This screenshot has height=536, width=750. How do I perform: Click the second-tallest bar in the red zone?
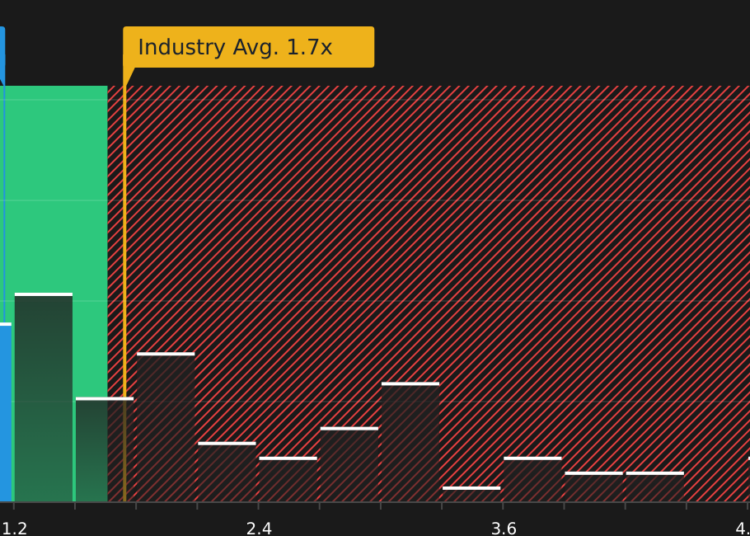point(410,442)
